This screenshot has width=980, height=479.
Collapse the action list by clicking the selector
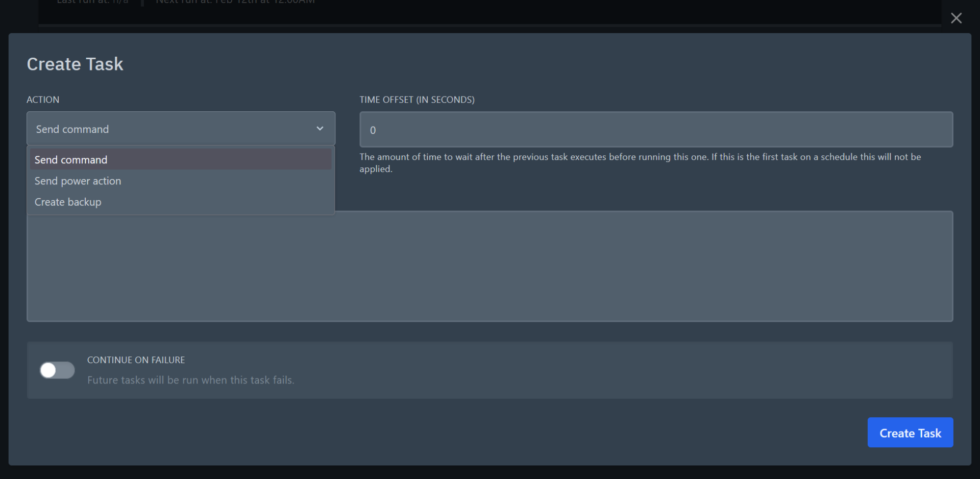[181, 129]
